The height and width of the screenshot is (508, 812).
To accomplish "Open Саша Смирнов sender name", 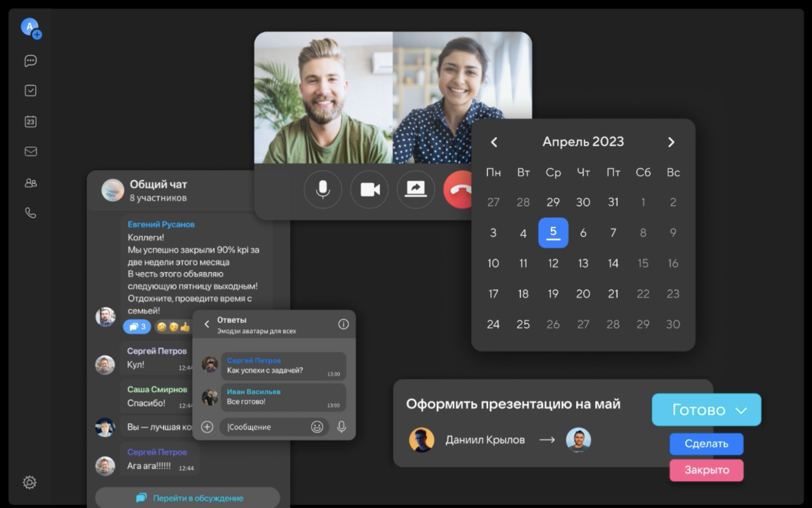I will tap(157, 389).
